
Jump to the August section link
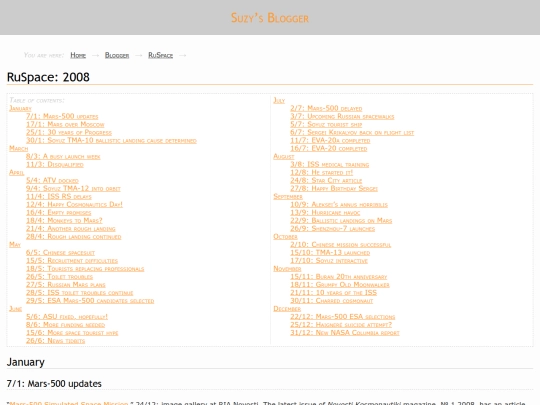pos(284,156)
